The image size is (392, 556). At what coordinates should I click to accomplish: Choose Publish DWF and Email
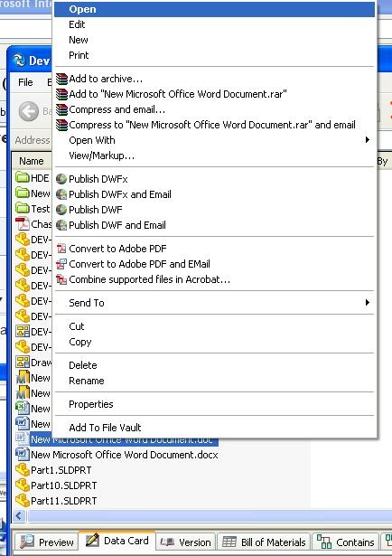coord(214,225)
